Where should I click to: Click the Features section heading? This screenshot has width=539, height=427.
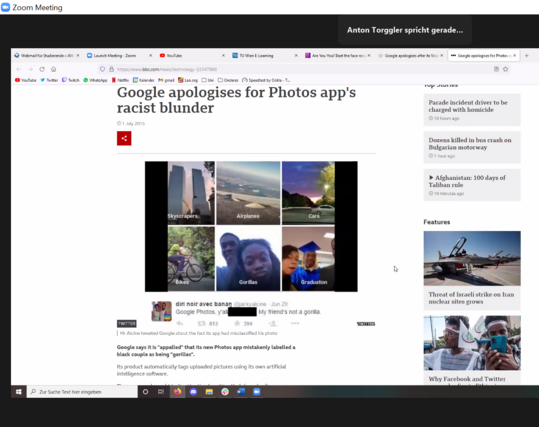437,222
